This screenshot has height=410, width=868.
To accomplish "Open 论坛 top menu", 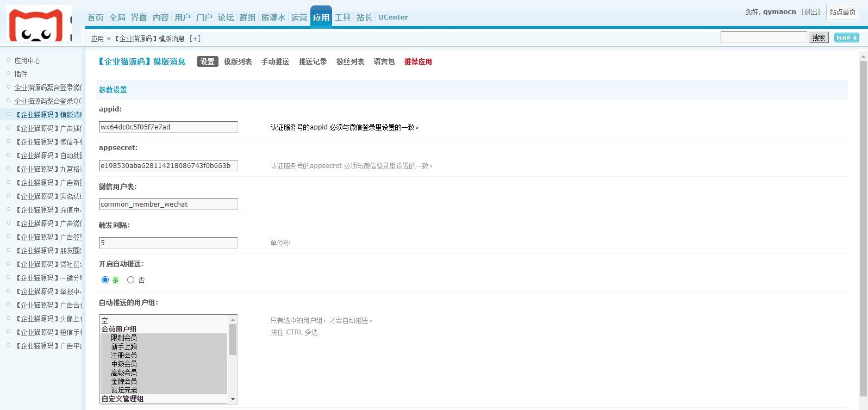I will [x=226, y=17].
